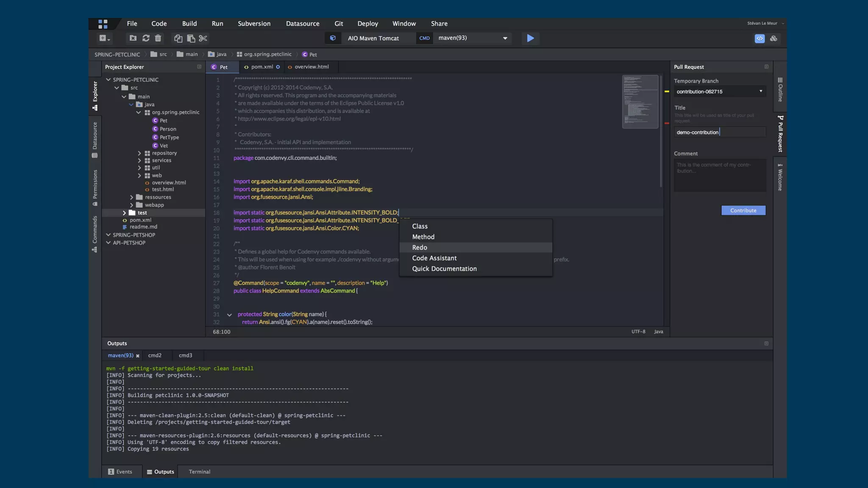
Task: Expand the repository package folder
Action: (x=139, y=153)
